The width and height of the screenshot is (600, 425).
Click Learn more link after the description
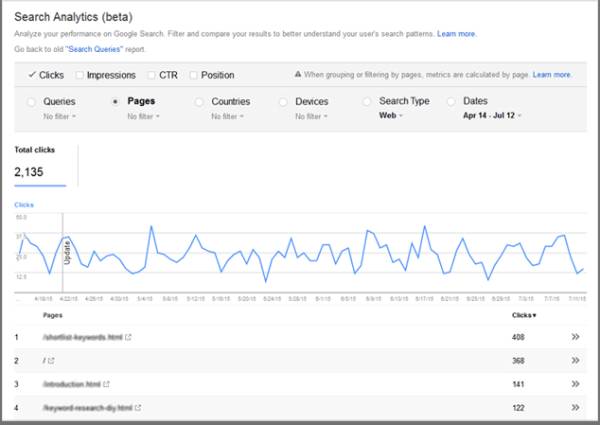click(459, 34)
